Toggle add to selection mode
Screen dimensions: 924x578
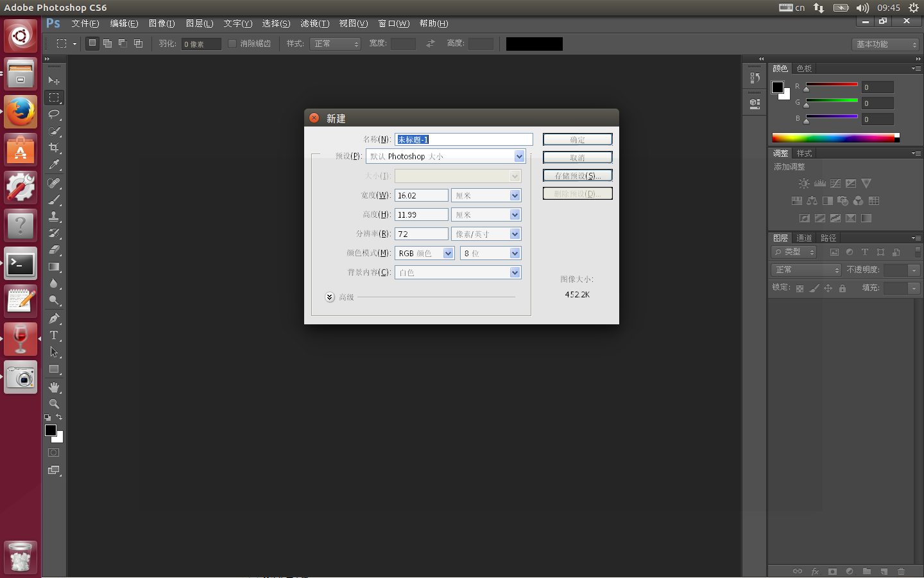coord(107,44)
